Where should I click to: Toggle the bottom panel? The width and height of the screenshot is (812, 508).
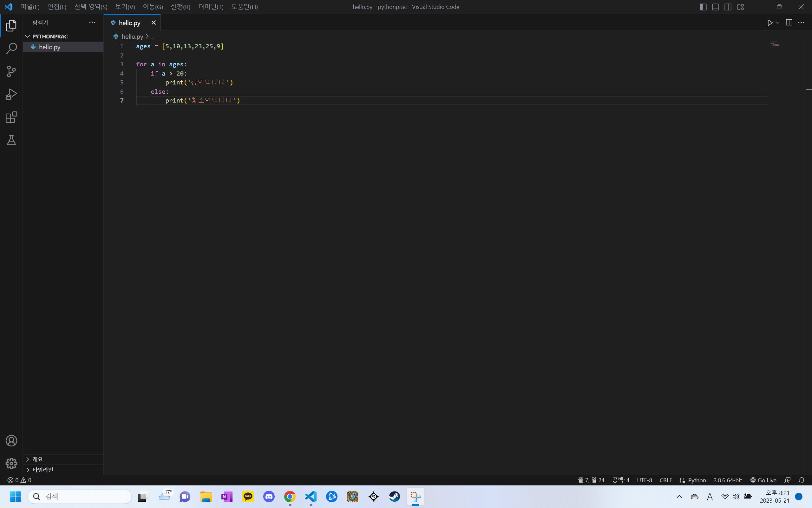(715, 7)
